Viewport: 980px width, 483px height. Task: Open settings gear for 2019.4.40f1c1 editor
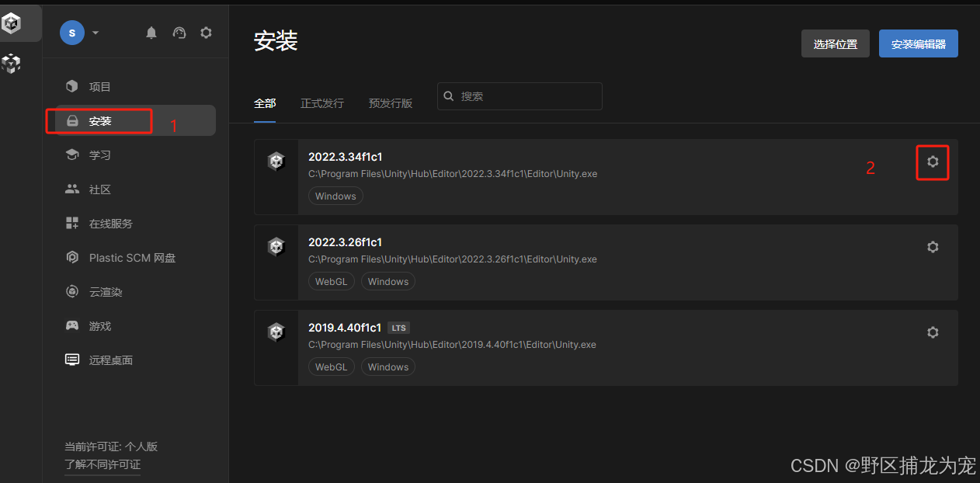coord(933,332)
